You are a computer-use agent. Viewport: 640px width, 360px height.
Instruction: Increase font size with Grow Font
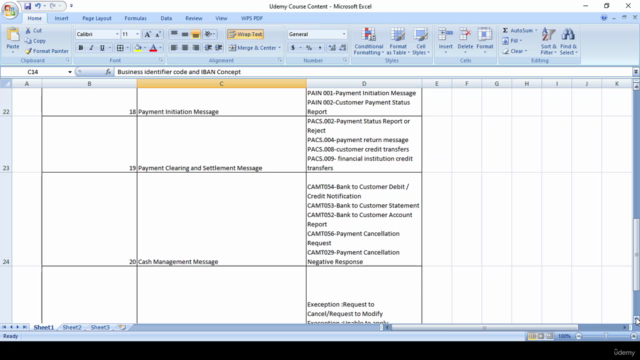[147, 34]
